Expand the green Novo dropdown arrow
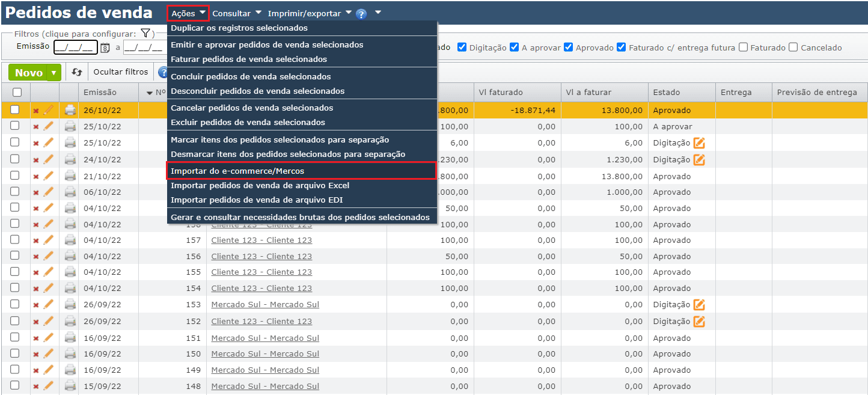 54,73
